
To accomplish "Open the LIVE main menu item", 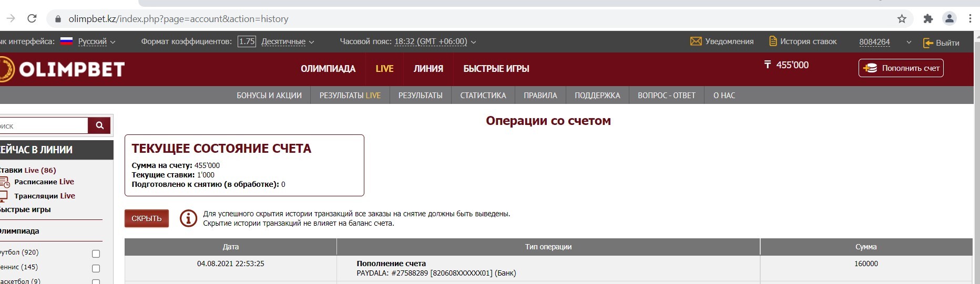I will pos(384,69).
